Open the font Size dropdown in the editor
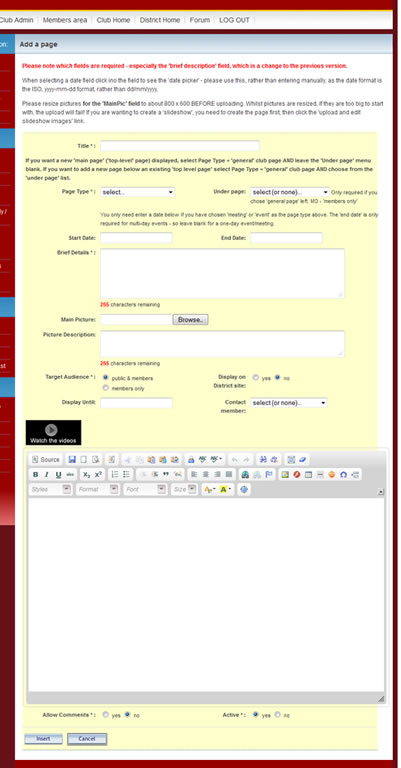Image resolution: width=401 pixels, height=768 pixels. pyautogui.click(x=185, y=489)
